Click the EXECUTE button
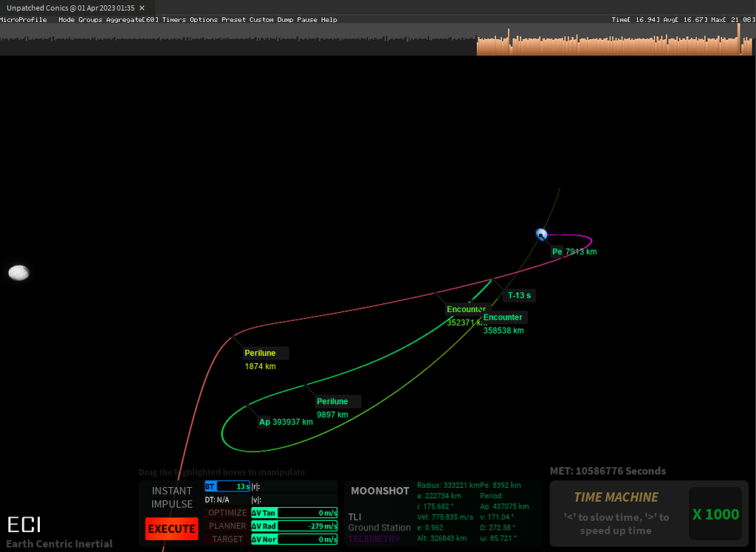This screenshot has width=756, height=552. [171, 528]
